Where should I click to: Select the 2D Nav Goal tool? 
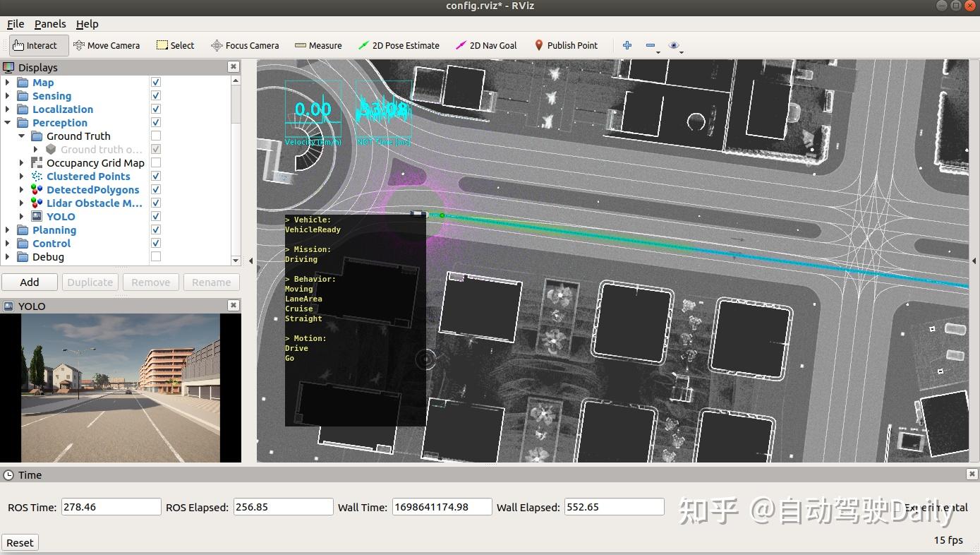pyautogui.click(x=486, y=45)
